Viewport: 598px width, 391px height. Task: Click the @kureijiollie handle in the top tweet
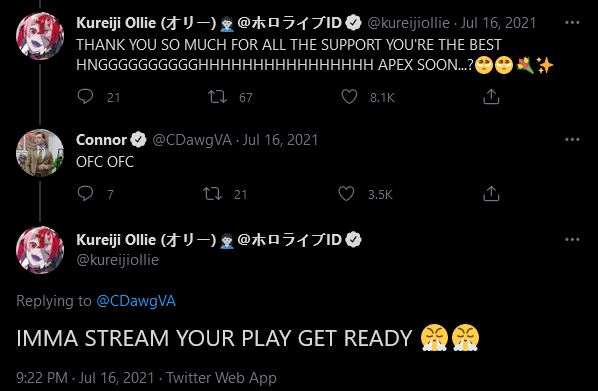(408, 23)
